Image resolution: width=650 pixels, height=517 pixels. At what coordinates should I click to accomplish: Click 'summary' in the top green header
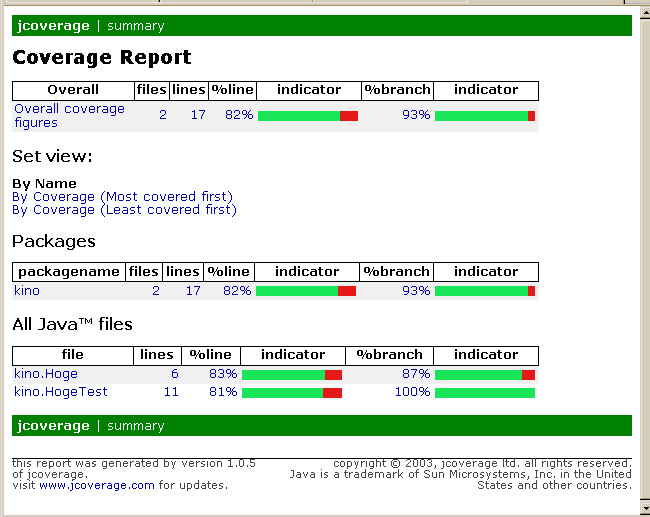point(135,26)
